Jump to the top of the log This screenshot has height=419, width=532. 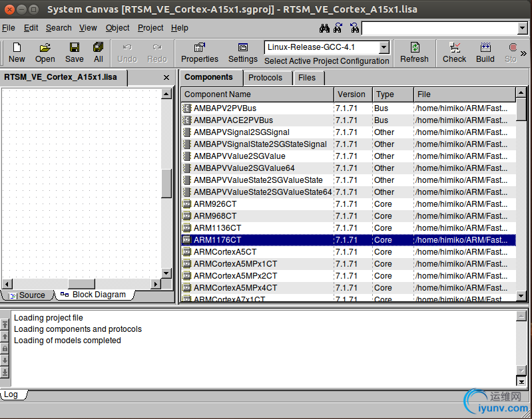tap(5, 325)
